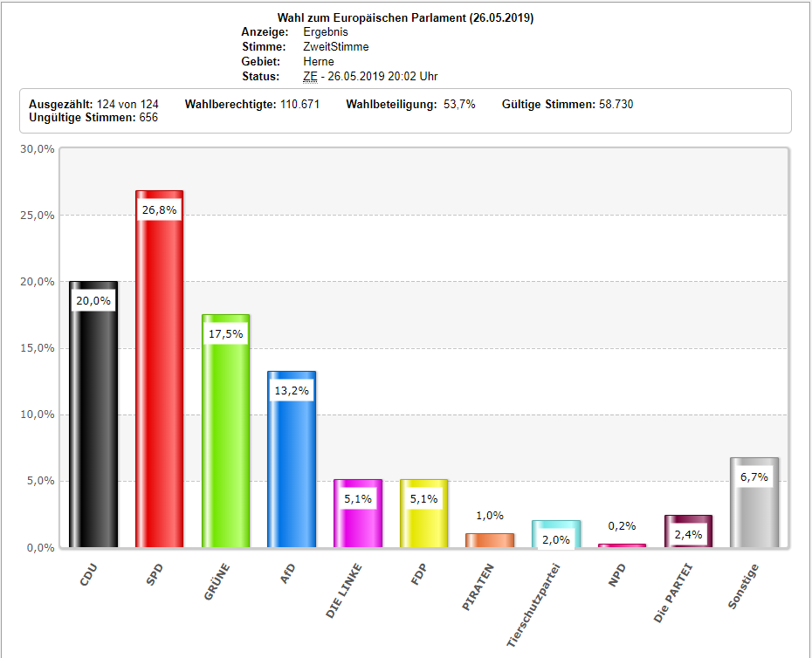Click the 15,0% y-axis tick label
Screen dimensions: 812x658
tap(38, 348)
